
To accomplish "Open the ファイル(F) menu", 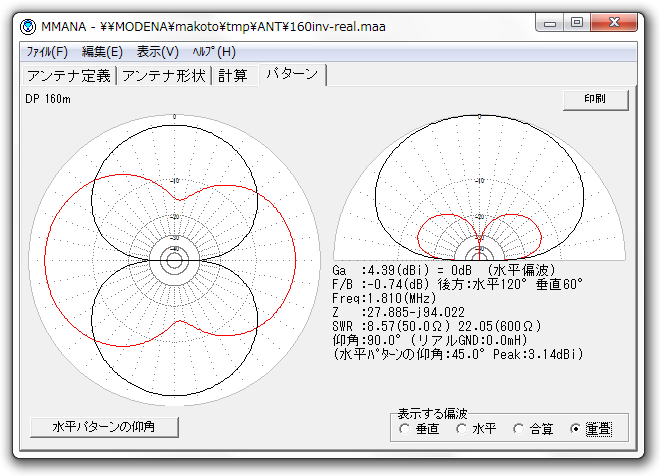I will coord(47,51).
